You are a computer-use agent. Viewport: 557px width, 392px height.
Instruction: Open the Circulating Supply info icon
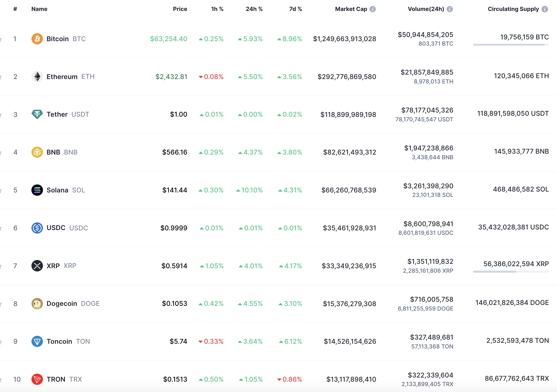click(x=545, y=9)
